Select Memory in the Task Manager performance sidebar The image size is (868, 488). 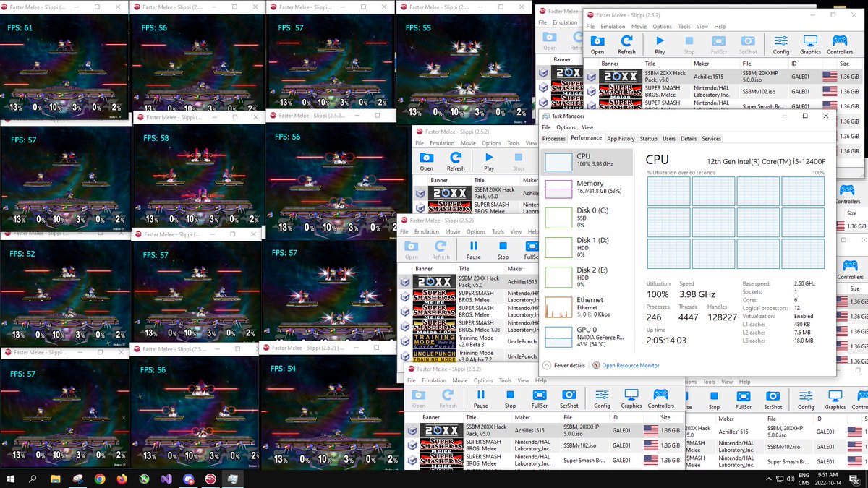(588, 189)
